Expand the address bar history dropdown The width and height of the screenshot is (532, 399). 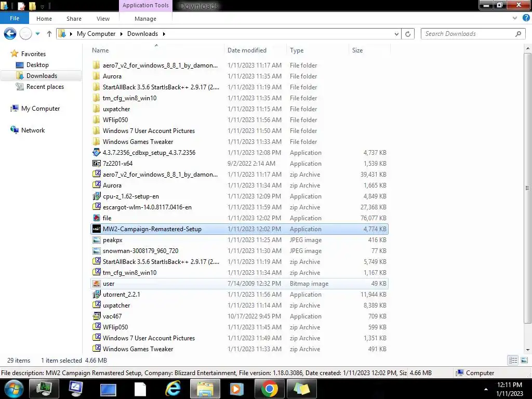click(x=396, y=34)
